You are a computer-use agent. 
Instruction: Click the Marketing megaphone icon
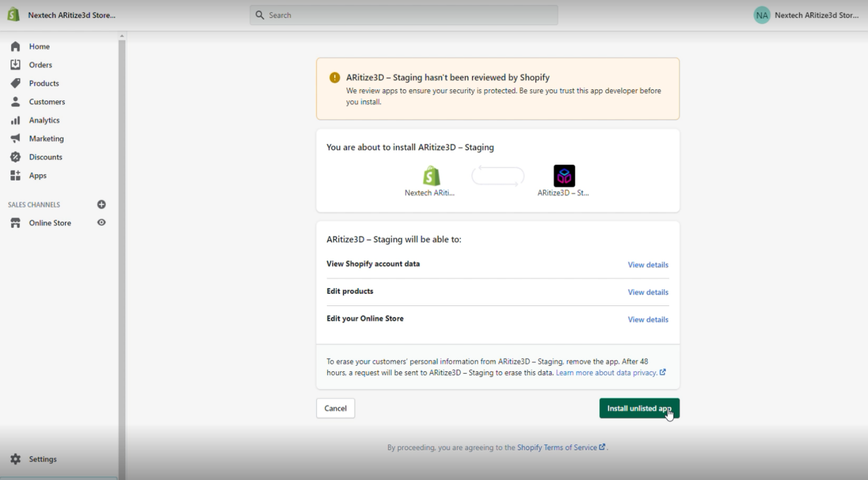pyautogui.click(x=15, y=139)
